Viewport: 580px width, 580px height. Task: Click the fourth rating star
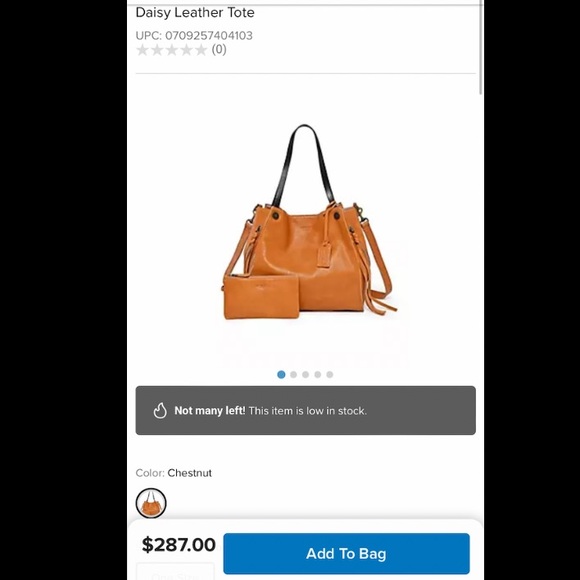[x=186, y=50]
